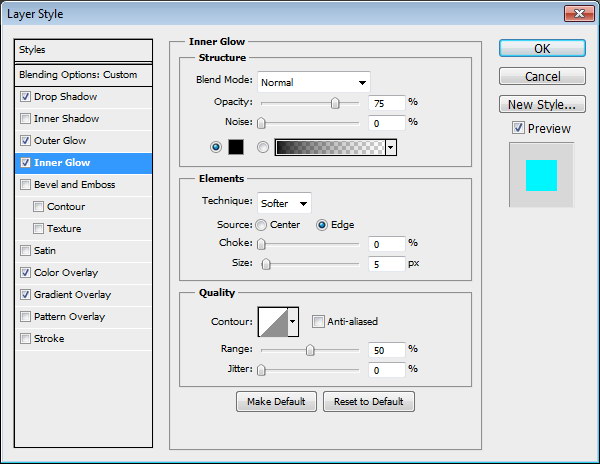Image resolution: width=600 pixels, height=464 pixels.
Task: Enable the Anti-aliased checkbox
Action: tap(318, 321)
